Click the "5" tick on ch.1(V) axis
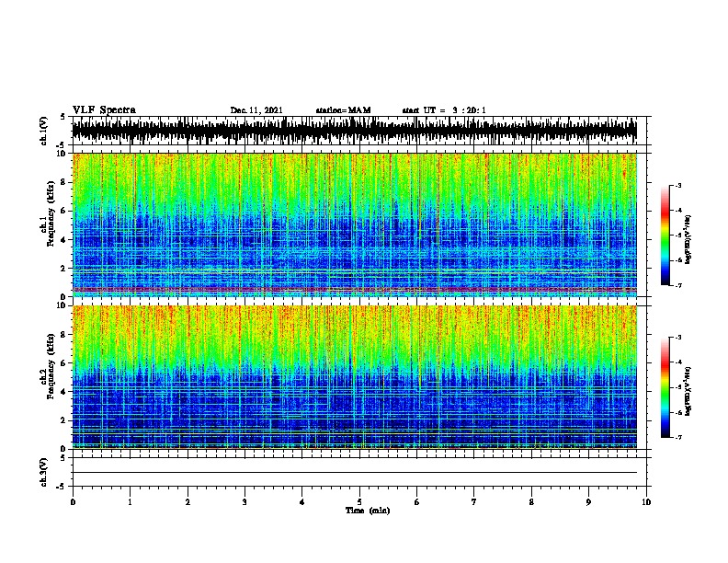 (x=63, y=117)
